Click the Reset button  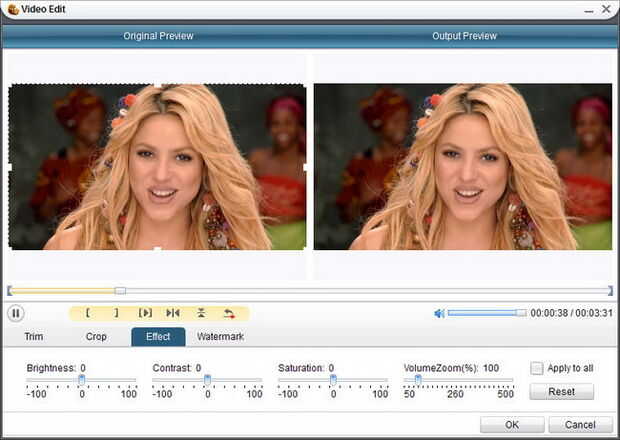[x=561, y=391]
